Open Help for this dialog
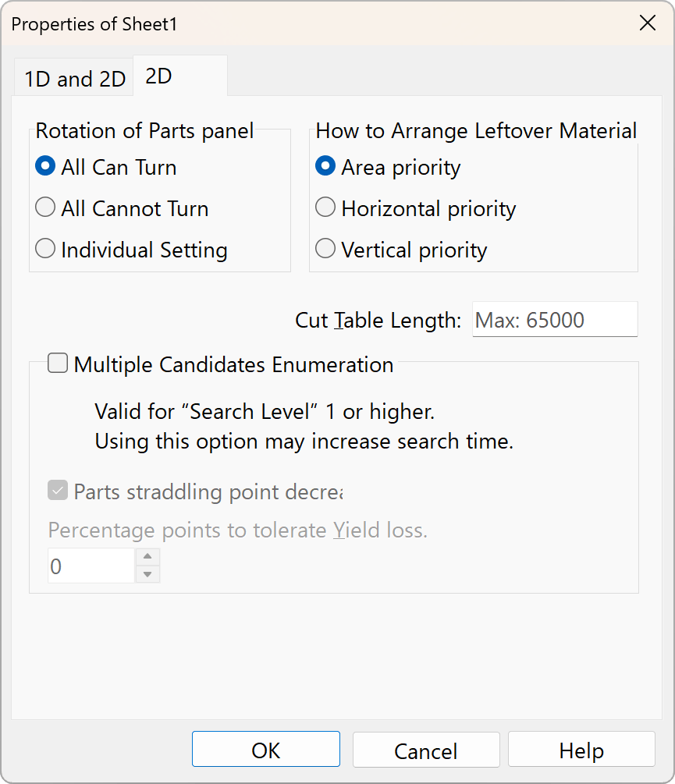Viewport: 675px width, 784px height. point(581,750)
